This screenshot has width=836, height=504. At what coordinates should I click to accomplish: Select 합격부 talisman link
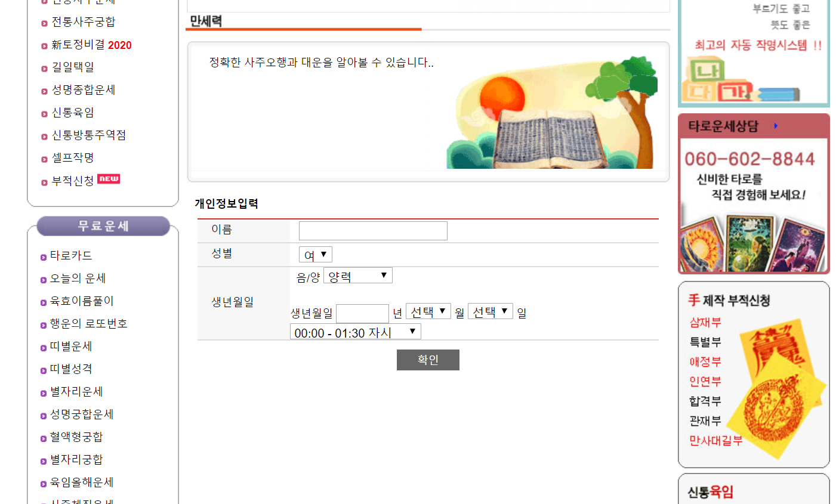[x=705, y=401]
